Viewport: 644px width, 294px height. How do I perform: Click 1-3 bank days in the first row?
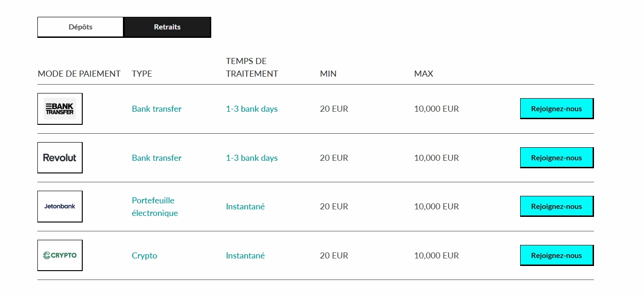(252, 109)
